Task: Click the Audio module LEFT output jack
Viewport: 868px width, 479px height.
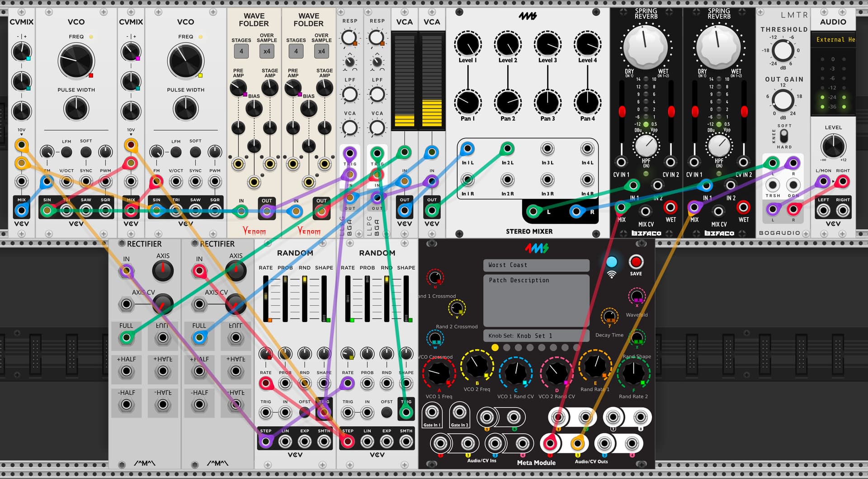Action: [823, 210]
